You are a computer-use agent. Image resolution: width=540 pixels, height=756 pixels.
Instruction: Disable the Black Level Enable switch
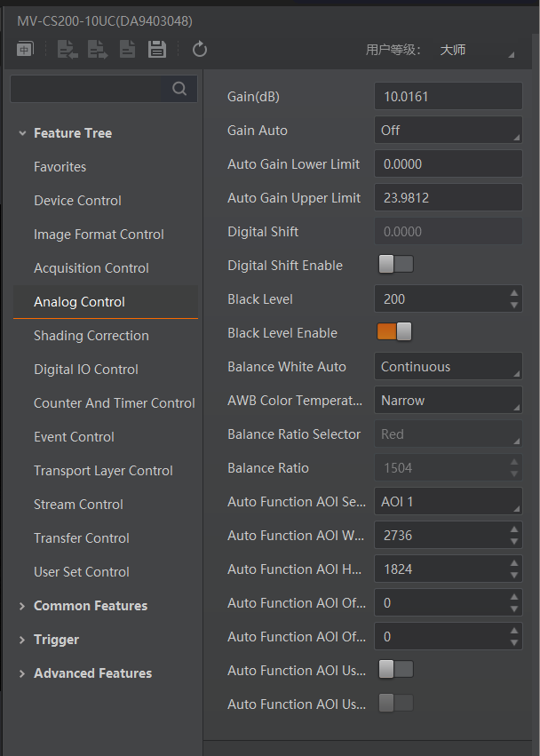point(395,331)
